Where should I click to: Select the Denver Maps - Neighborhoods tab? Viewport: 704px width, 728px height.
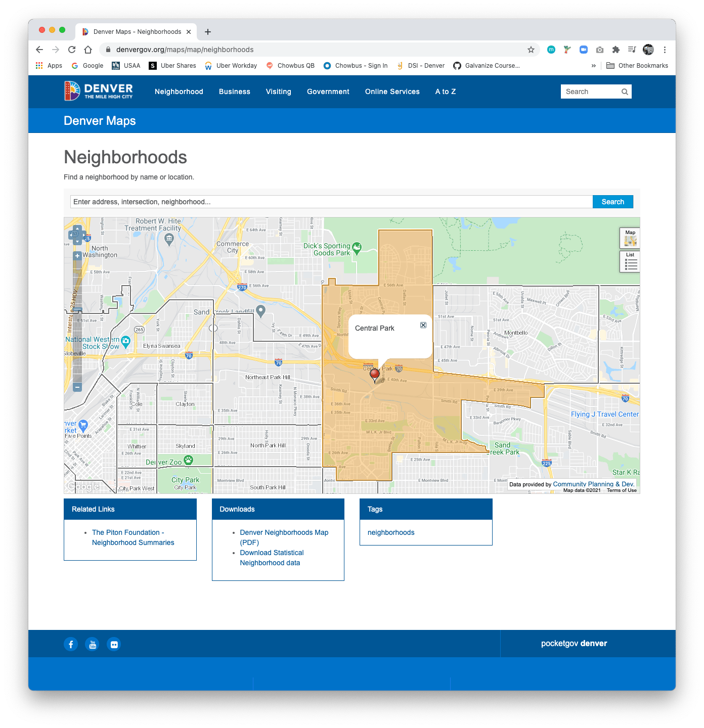click(x=137, y=32)
